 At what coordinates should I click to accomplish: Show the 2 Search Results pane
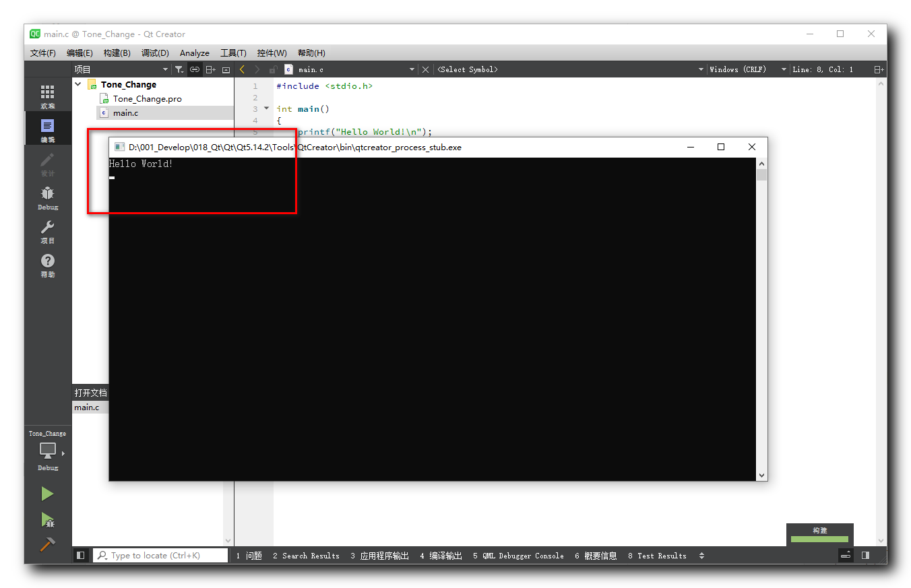pos(306,556)
